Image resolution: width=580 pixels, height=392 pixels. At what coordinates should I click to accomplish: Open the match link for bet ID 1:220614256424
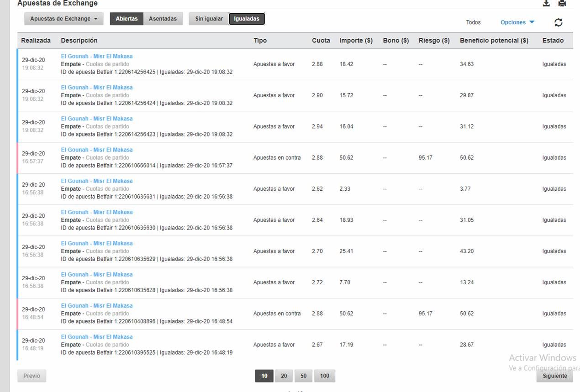click(97, 88)
